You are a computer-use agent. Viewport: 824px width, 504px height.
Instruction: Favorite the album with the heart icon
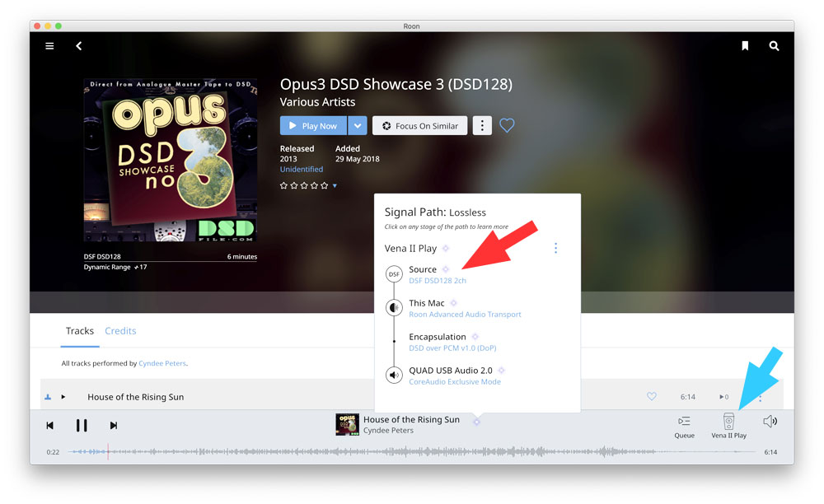(x=508, y=126)
